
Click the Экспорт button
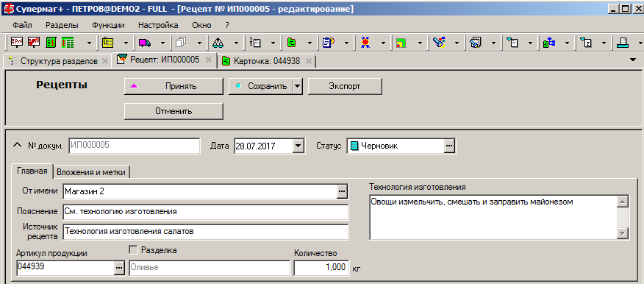pos(345,86)
